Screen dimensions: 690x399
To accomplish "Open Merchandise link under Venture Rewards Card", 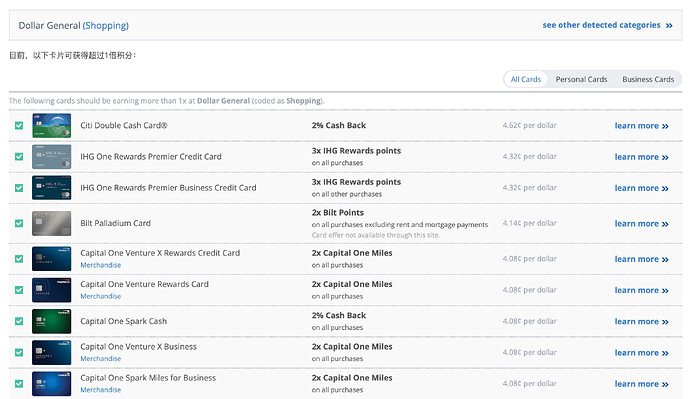I will coord(100,296).
